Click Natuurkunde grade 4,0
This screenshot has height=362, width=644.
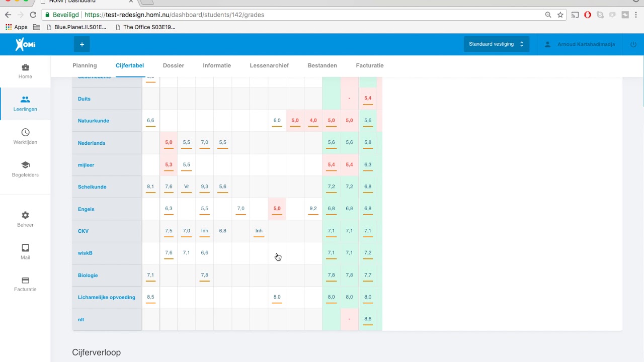313,121
